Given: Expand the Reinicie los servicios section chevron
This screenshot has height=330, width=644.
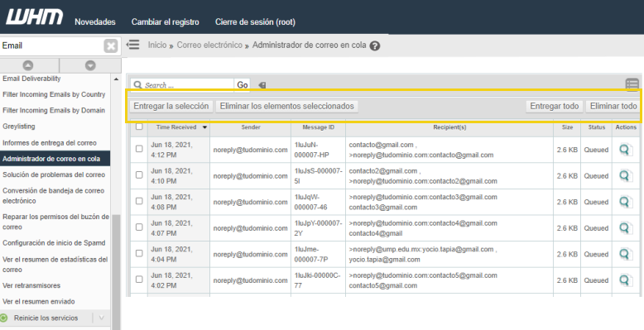Looking at the screenshot, I should [x=102, y=318].
